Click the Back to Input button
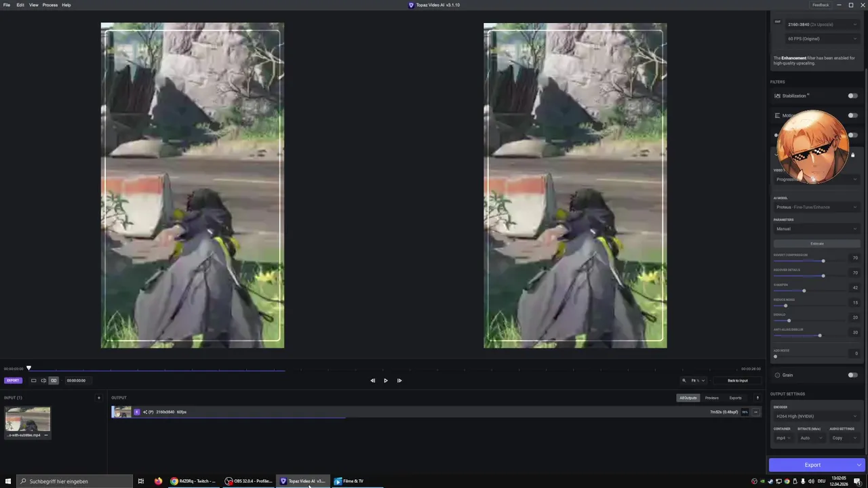The width and height of the screenshot is (868, 488). [x=738, y=380]
